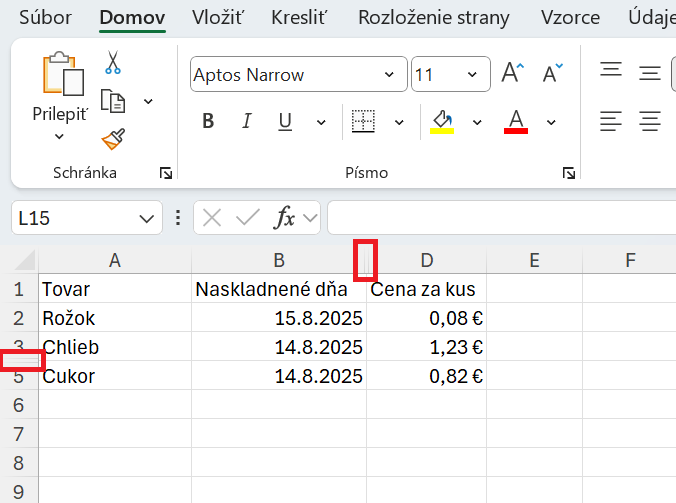Select row 6 header
Screen dimensions: 676x503
[19, 405]
